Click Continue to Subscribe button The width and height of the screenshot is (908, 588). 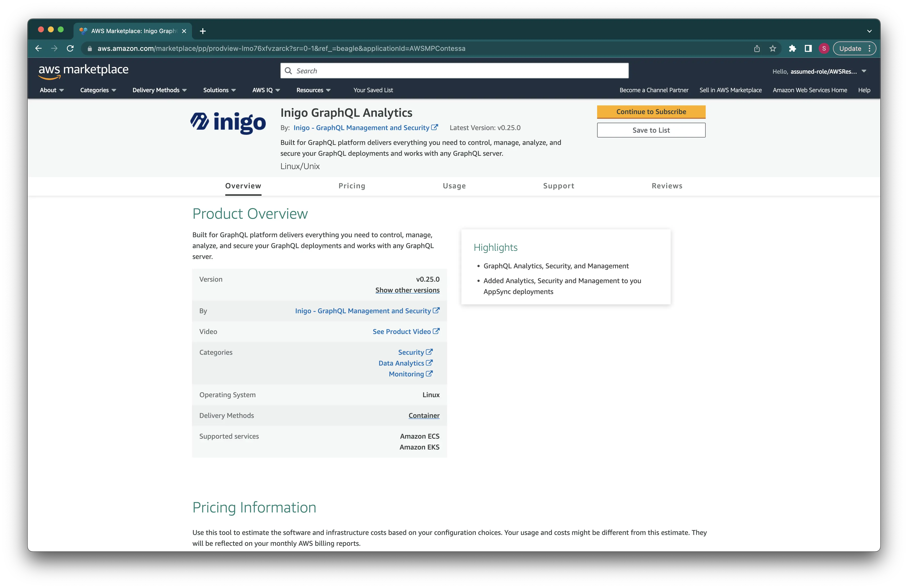(x=651, y=111)
